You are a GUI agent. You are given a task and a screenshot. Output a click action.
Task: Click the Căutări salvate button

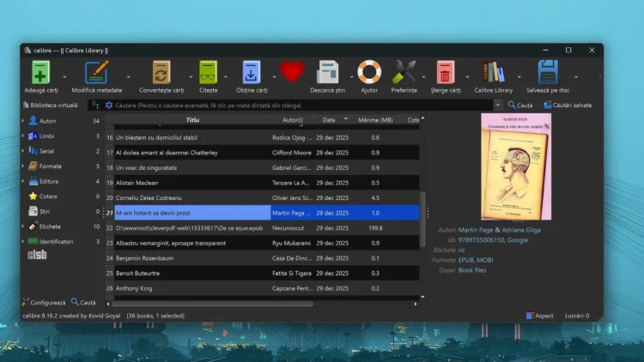click(567, 106)
